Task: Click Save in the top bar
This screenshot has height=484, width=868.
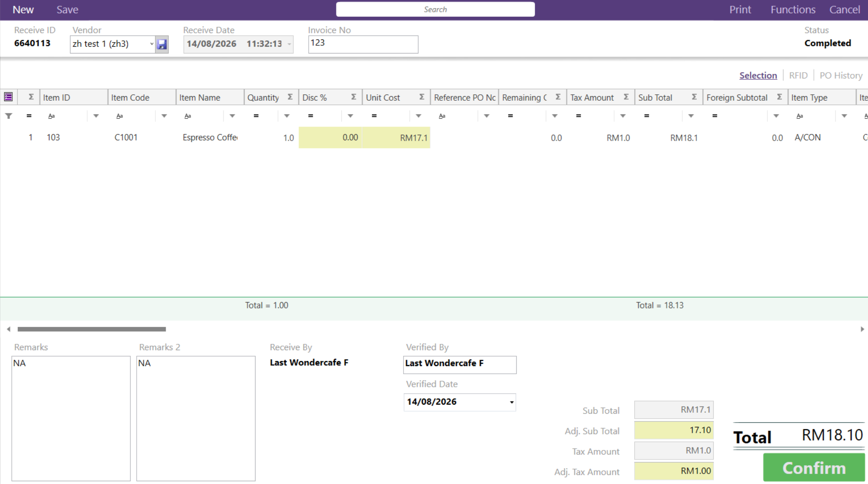Action: (x=67, y=10)
